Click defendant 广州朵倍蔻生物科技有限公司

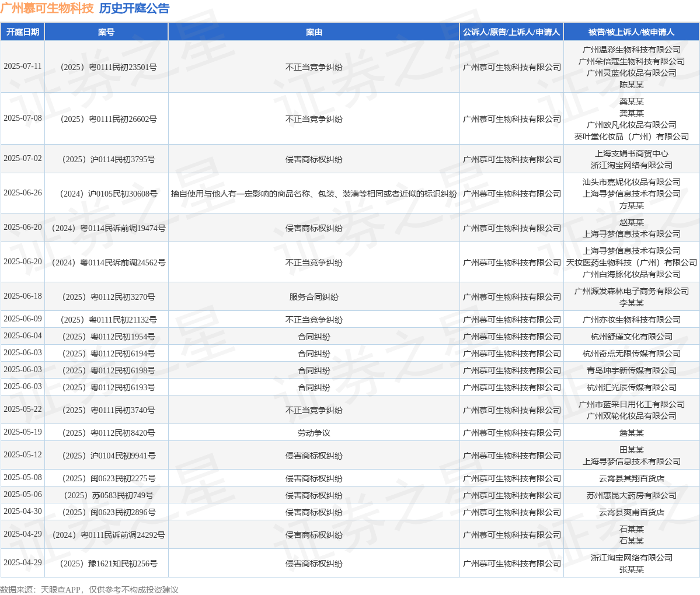[x=631, y=61]
